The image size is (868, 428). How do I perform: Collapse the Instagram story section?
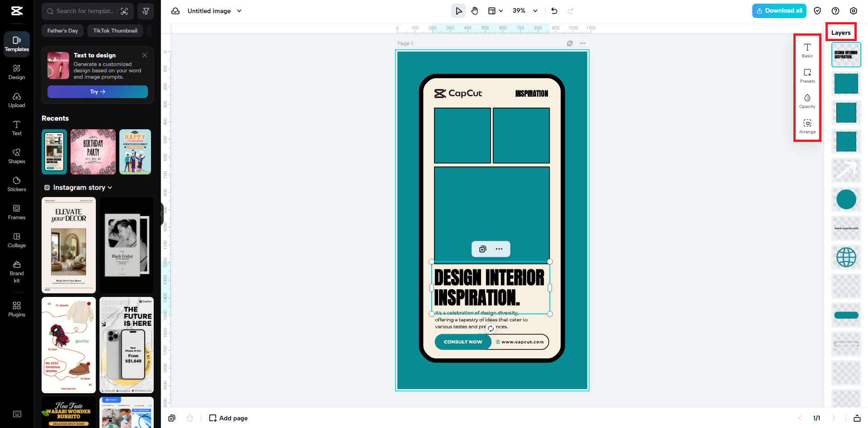(x=110, y=187)
